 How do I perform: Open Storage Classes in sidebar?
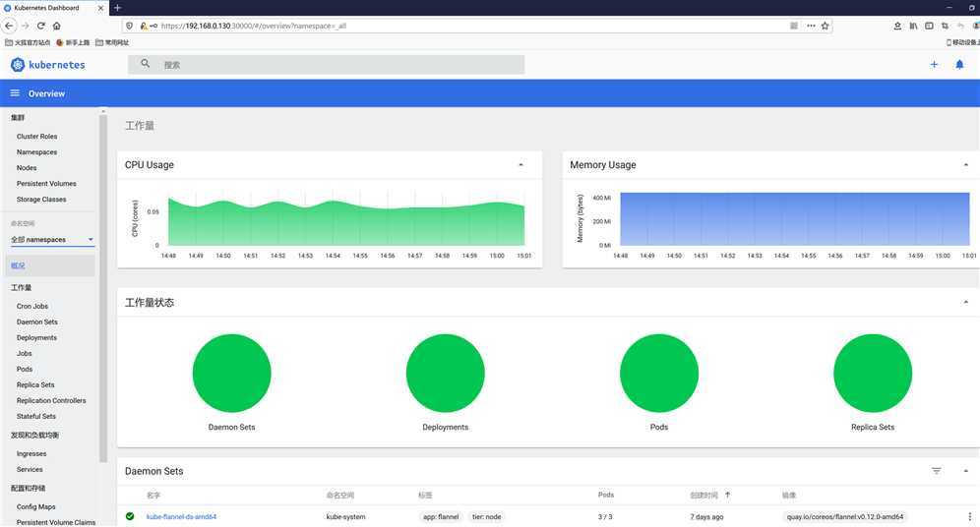pyautogui.click(x=41, y=200)
